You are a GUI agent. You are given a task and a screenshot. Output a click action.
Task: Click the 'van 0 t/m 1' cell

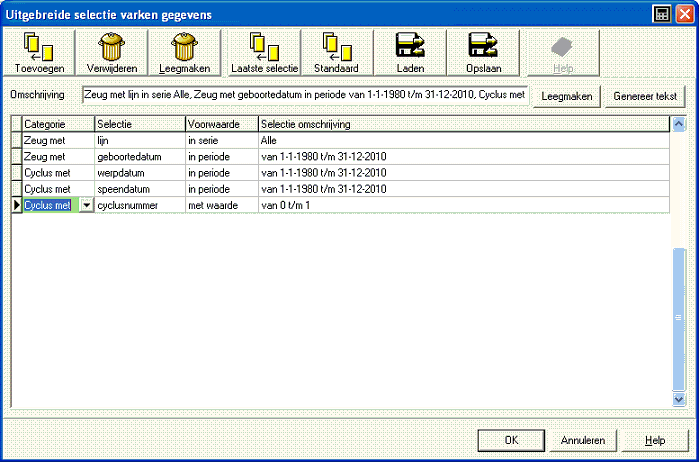click(464, 206)
